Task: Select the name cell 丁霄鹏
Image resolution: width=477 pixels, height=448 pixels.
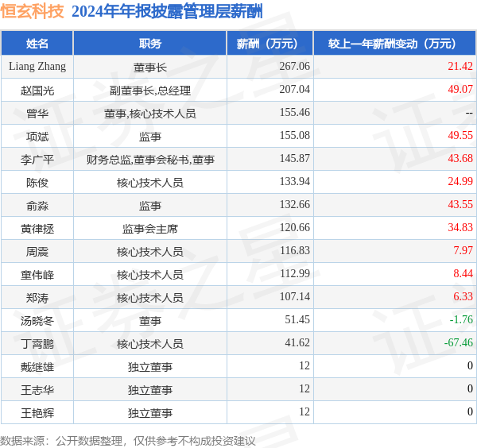Action: 37,344
